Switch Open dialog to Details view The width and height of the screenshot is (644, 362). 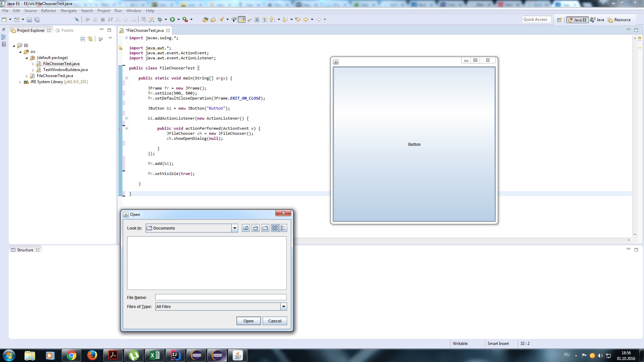pos(283,228)
